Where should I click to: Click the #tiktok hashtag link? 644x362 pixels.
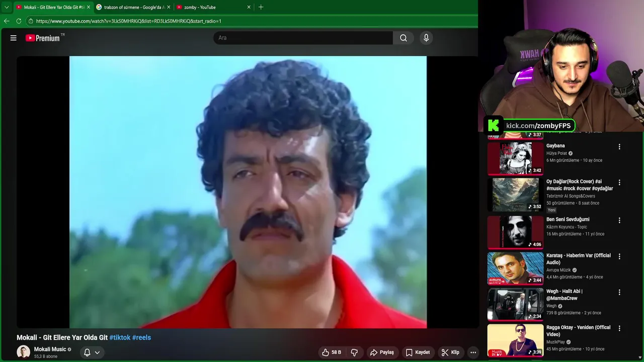[120, 338]
